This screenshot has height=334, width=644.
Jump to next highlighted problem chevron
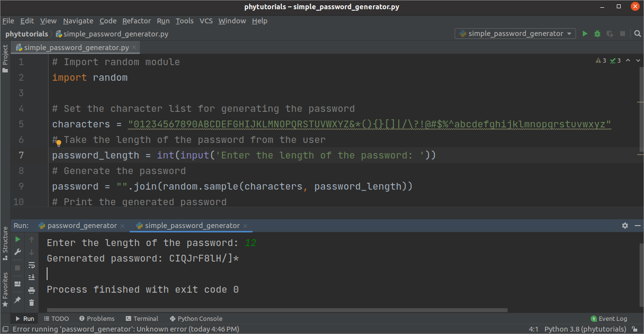638,60
